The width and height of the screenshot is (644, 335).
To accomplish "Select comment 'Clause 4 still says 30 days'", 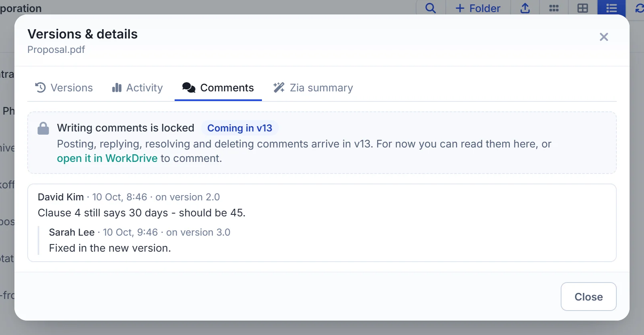I will pyautogui.click(x=142, y=213).
